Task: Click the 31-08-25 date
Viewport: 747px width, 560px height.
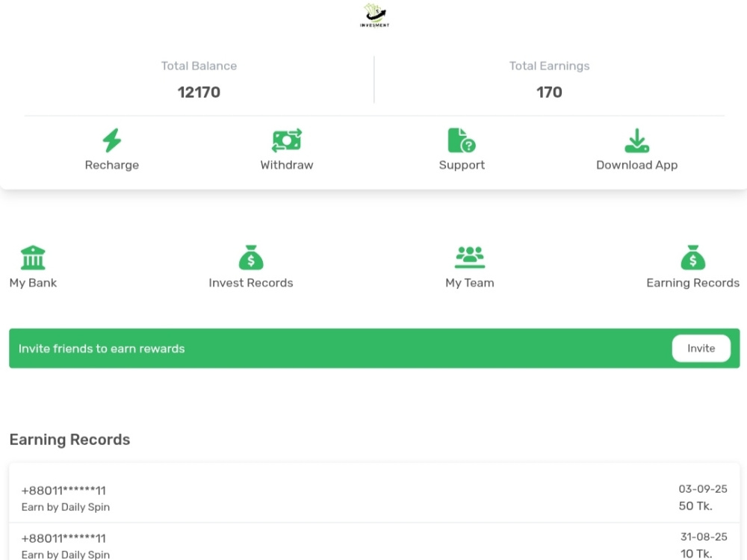Action: click(704, 537)
